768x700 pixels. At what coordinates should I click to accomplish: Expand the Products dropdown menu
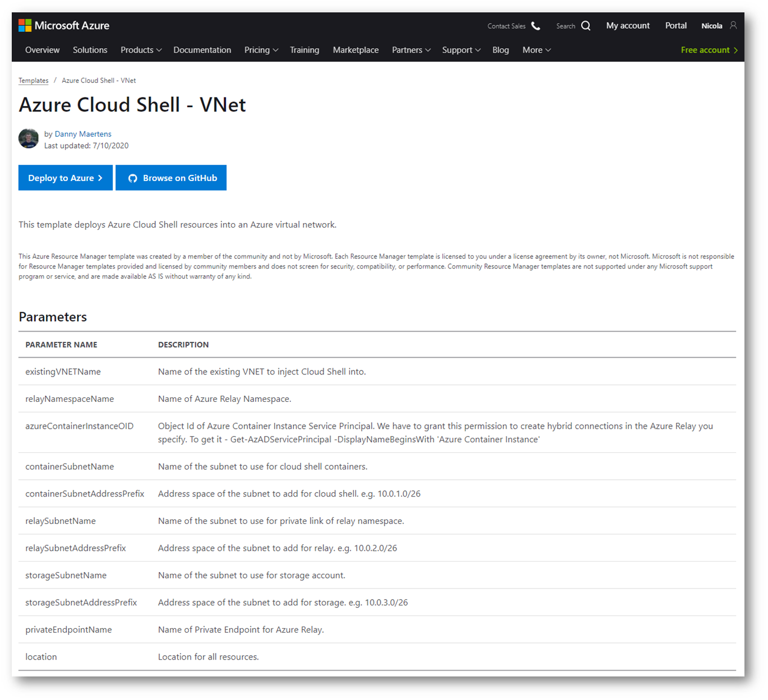[x=141, y=50]
